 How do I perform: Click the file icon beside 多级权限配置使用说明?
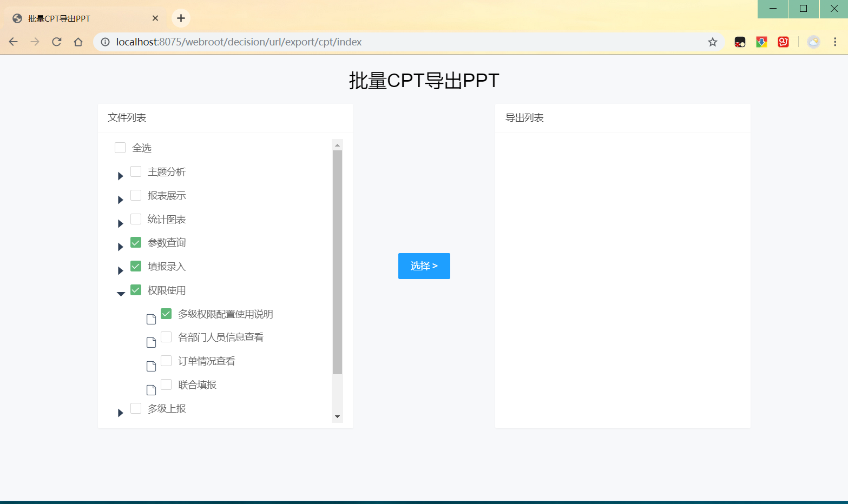152,319
